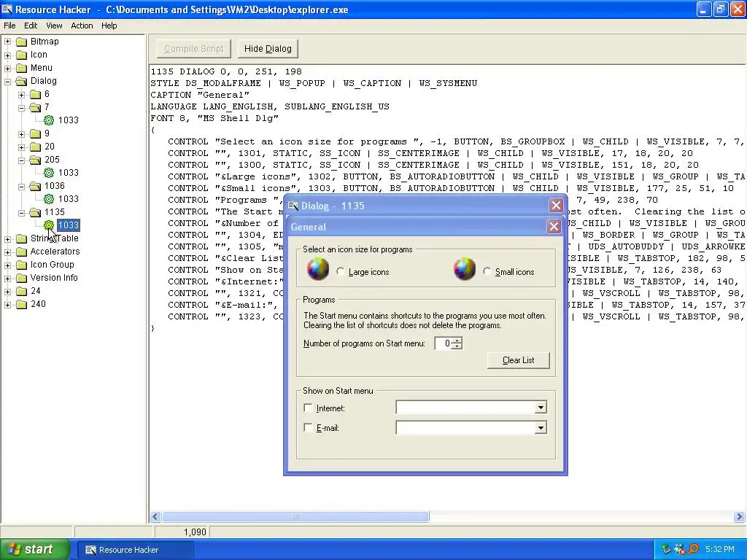
Task: Collapse Dialog folder 1135
Action: coord(21,212)
